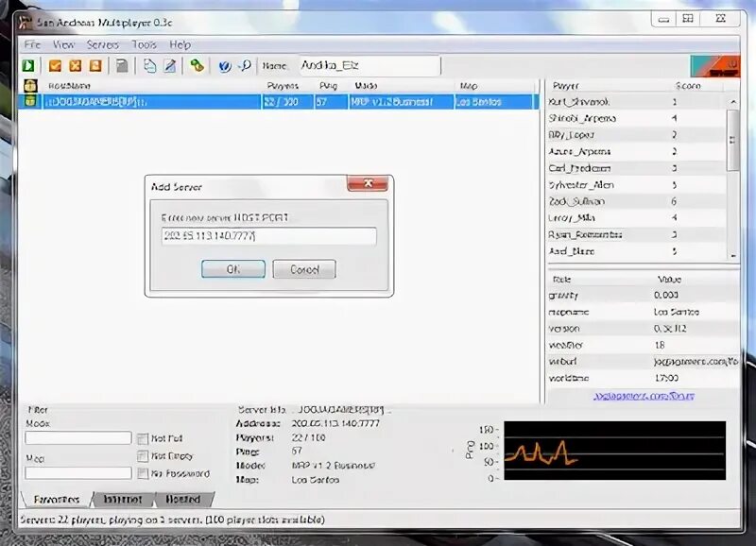Image resolution: width=756 pixels, height=546 pixels.
Task: Click the version rule row
Action: (644, 329)
